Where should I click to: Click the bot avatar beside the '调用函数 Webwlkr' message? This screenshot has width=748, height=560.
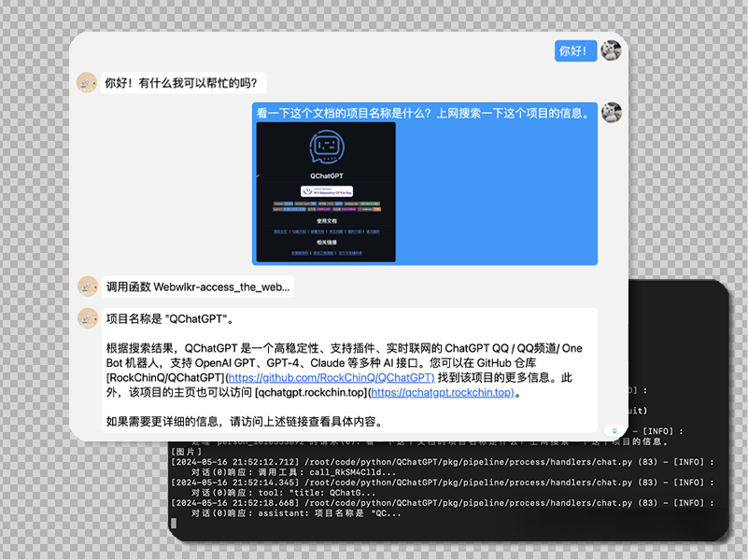pyautogui.click(x=88, y=287)
